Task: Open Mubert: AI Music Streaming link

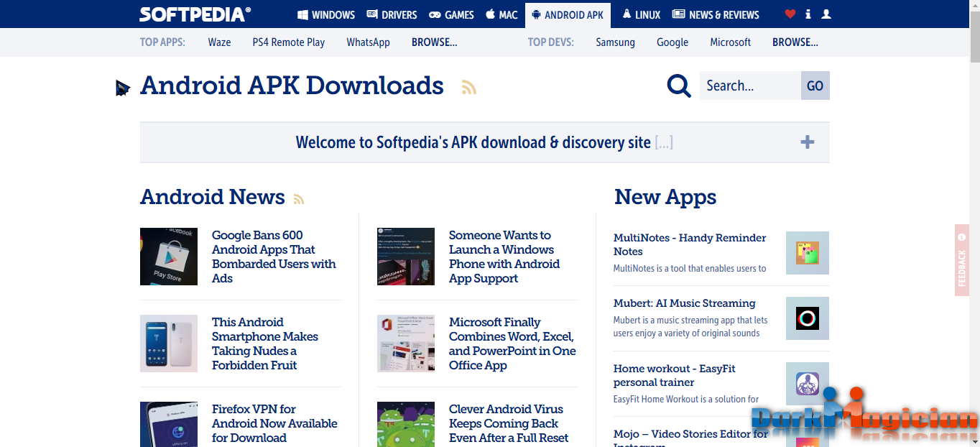Action: (x=684, y=303)
